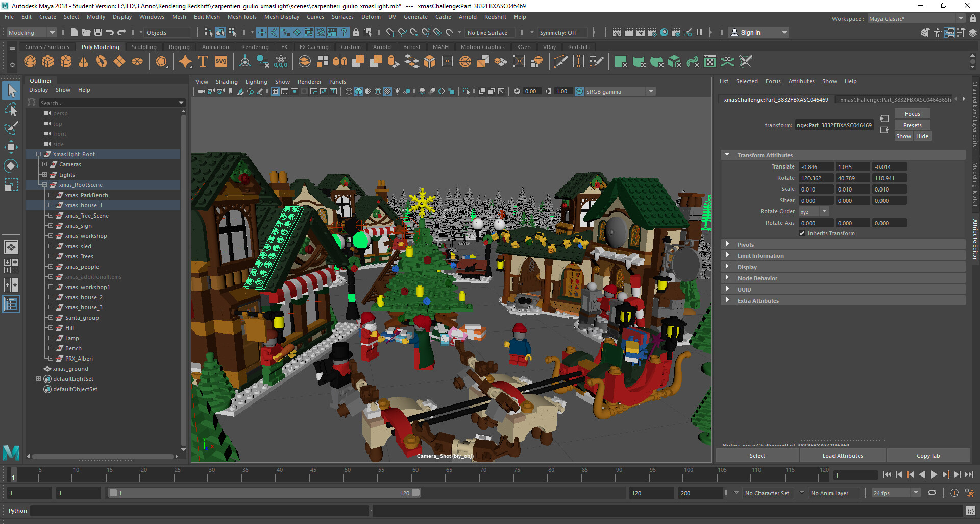The image size is (980, 524).
Task: Switch to the Sculpting shelf tab
Action: coord(144,47)
